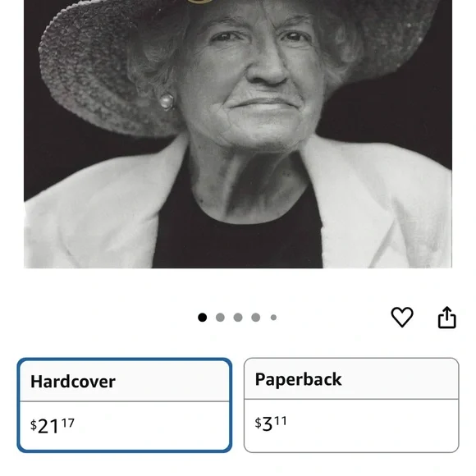Select the $21.17 hardcover price
This screenshot has width=476, height=476.
(x=53, y=426)
